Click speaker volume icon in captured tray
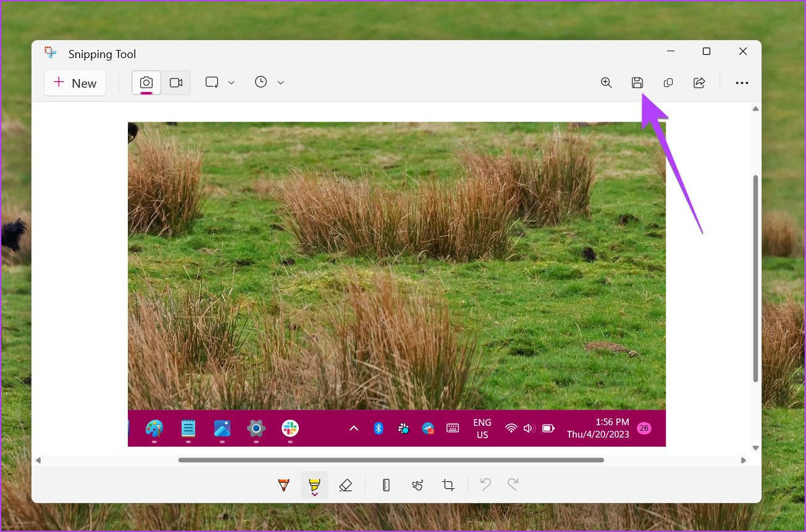806x532 pixels. (x=529, y=428)
